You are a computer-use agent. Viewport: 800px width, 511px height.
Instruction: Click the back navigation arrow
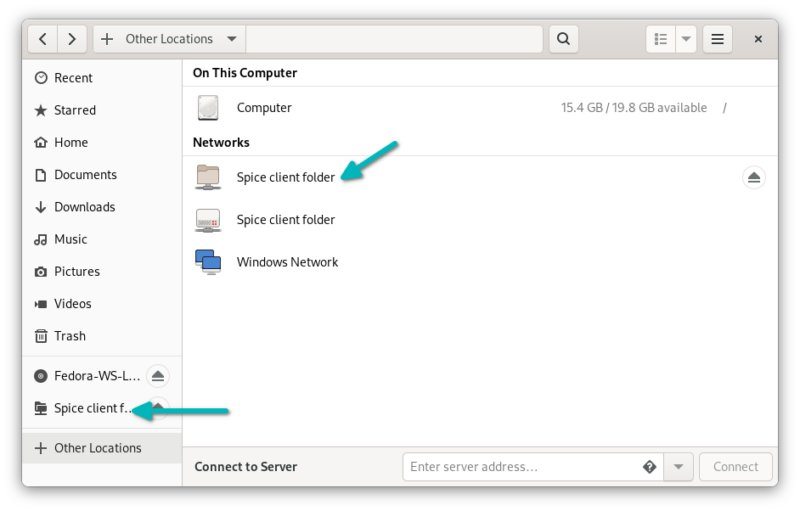coord(42,39)
